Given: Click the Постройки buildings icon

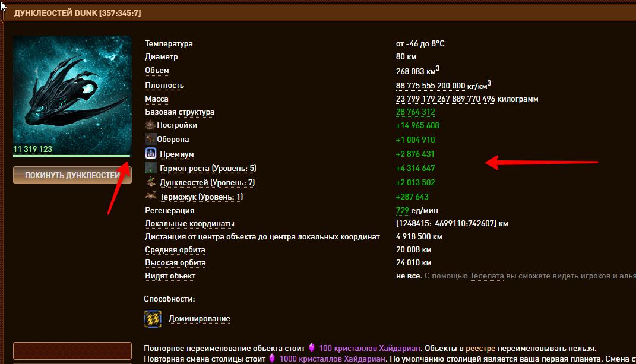Looking at the screenshot, I should pos(150,125).
